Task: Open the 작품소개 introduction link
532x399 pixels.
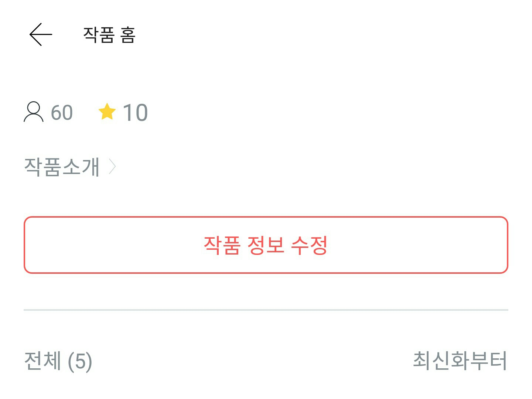Action: tap(62, 167)
